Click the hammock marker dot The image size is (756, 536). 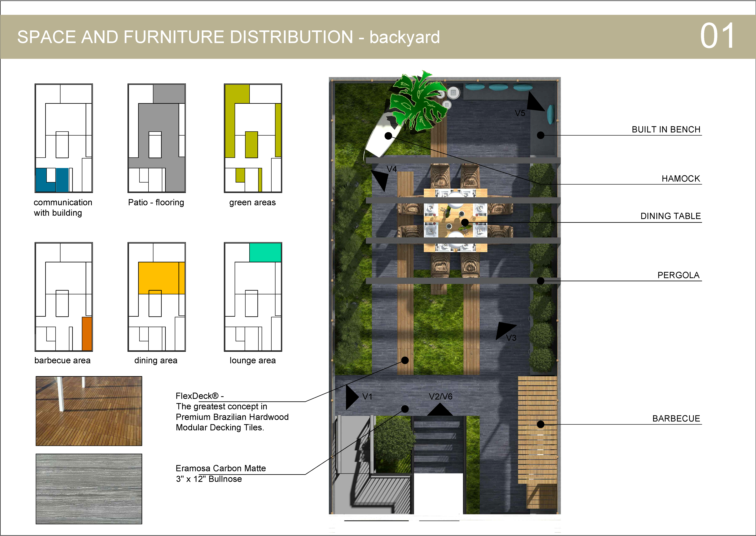point(388,136)
